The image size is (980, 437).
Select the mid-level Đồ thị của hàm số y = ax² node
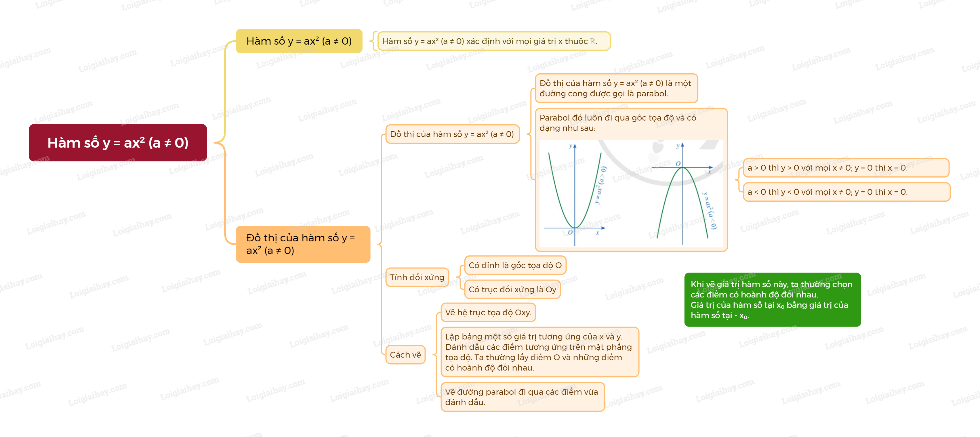coord(452,134)
